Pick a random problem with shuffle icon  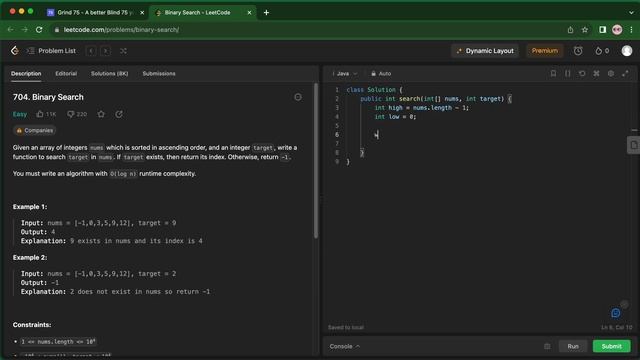123,51
